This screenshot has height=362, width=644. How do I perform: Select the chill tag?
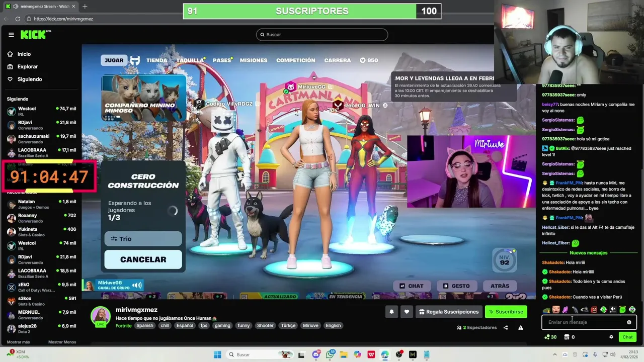pos(165,325)
